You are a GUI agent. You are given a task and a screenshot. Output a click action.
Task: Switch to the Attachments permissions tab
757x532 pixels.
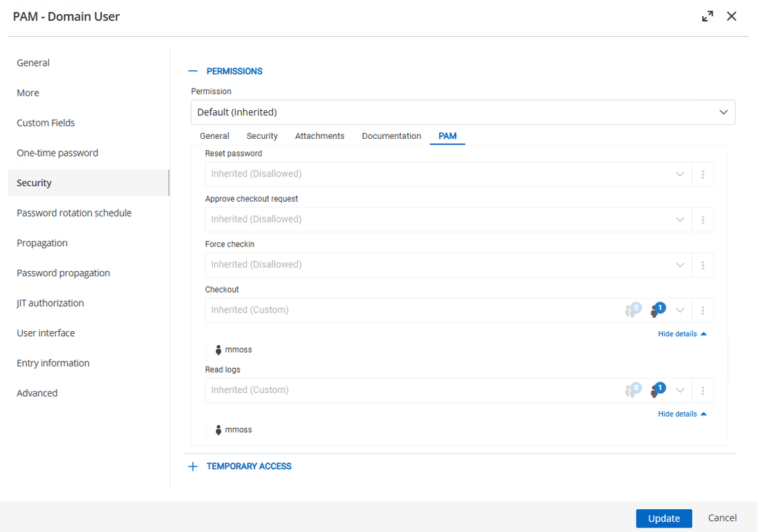click(319, 136)
